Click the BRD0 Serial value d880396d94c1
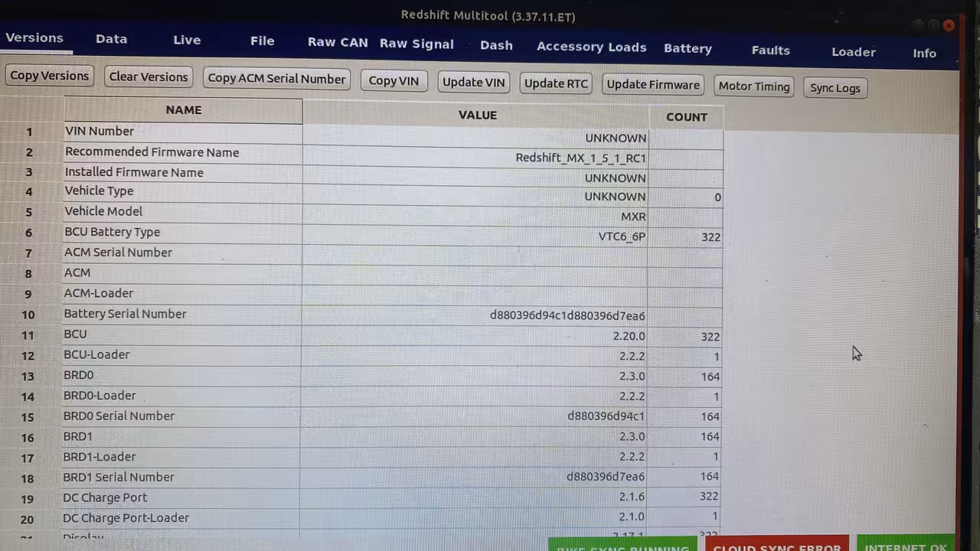980x551 pixels. click(x=606, y=416)
